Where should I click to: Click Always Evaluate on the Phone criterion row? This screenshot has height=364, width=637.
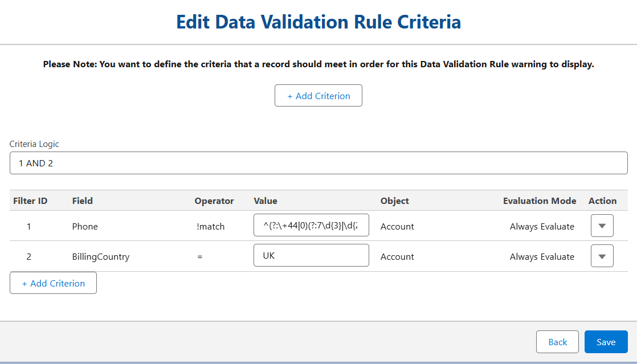pos(542,226)
